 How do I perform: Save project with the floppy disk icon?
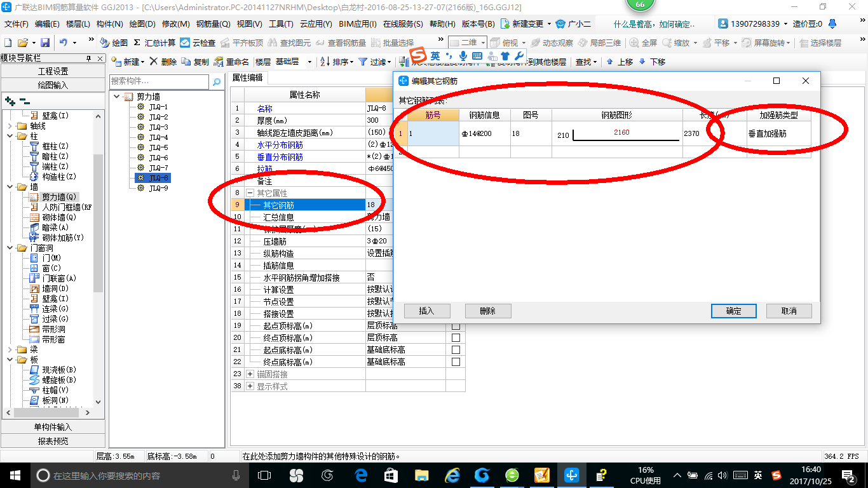coord(45,43)
